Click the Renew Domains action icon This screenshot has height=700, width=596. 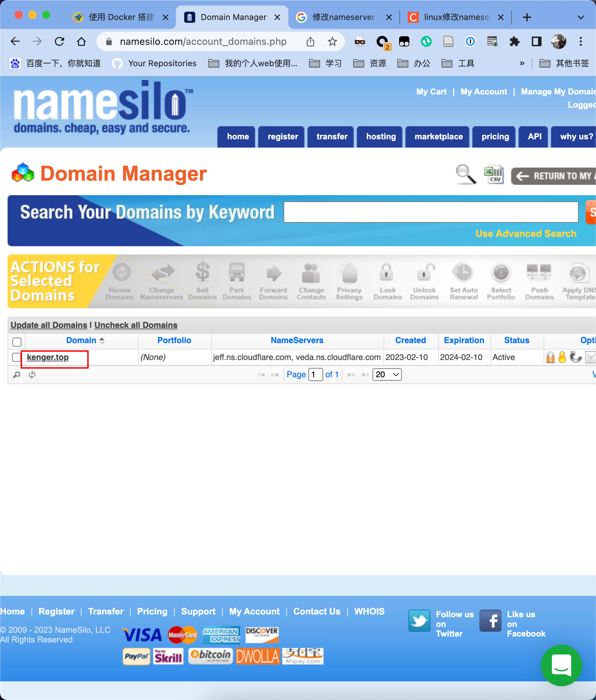(120, 281)
